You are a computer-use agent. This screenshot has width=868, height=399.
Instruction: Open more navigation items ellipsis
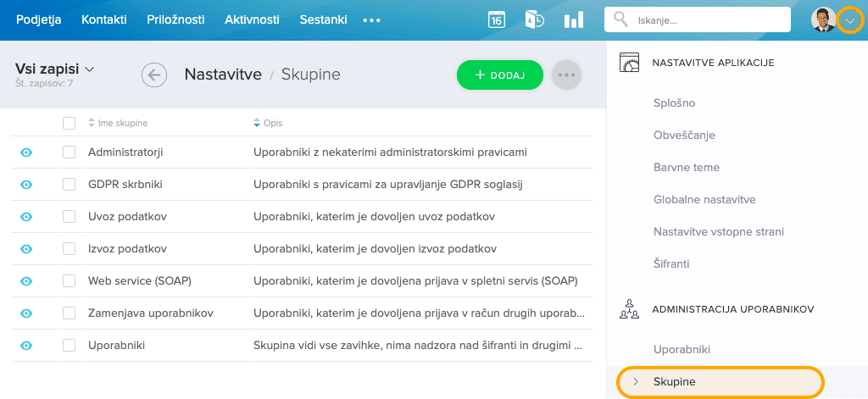pyautogui.click(x=371, y=20)
